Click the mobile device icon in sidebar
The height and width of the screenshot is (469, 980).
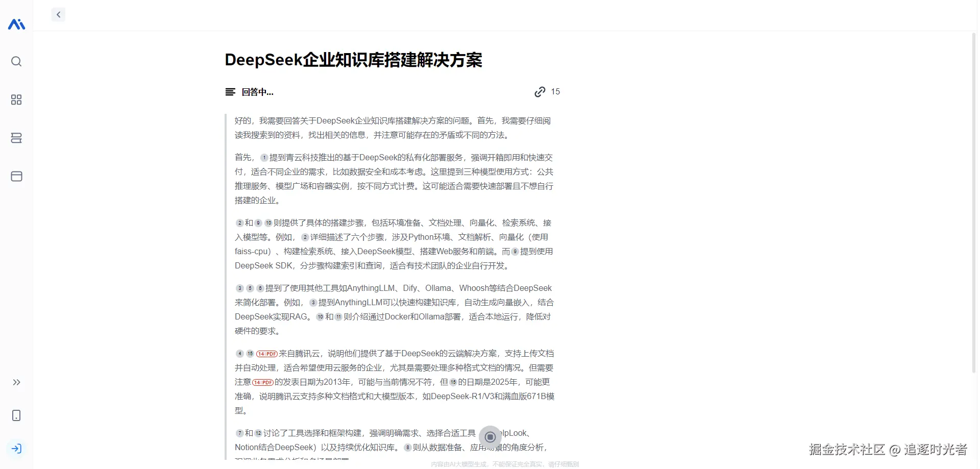click(x=16, y=415)
